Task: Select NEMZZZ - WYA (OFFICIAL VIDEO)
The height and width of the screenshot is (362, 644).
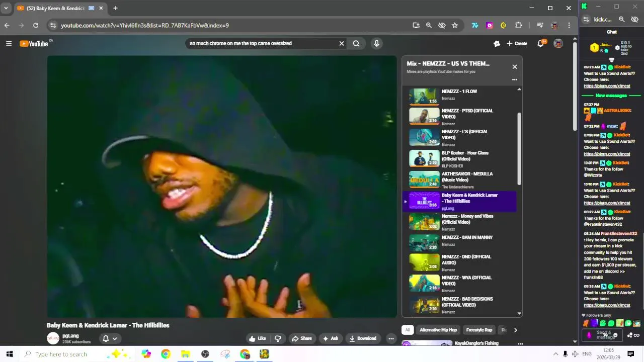Action: (459, 284)
